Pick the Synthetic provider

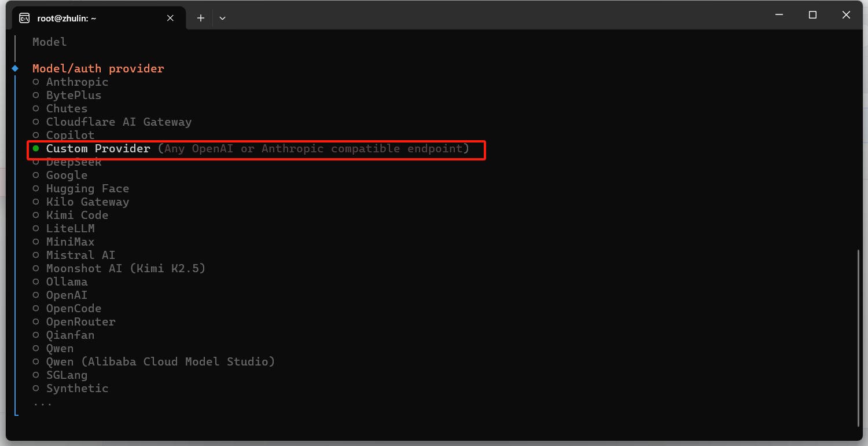[x=71, y=389]
